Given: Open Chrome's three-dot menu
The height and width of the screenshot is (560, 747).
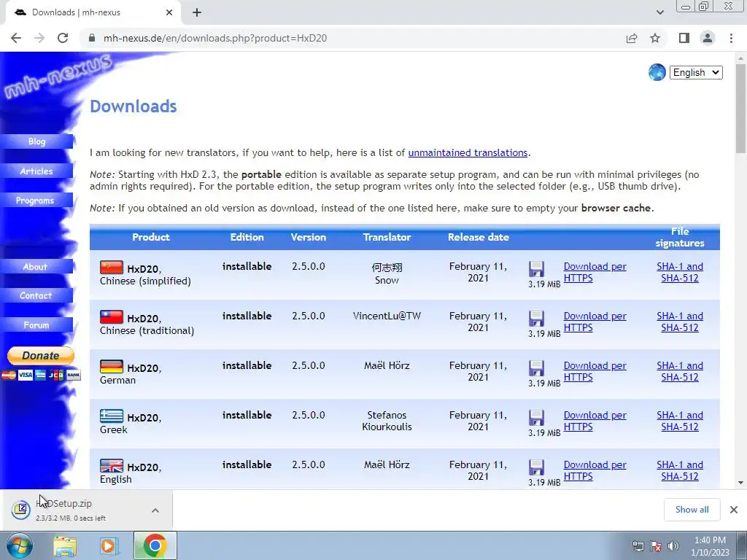Looking at the screenshot, I should (731, 38).
